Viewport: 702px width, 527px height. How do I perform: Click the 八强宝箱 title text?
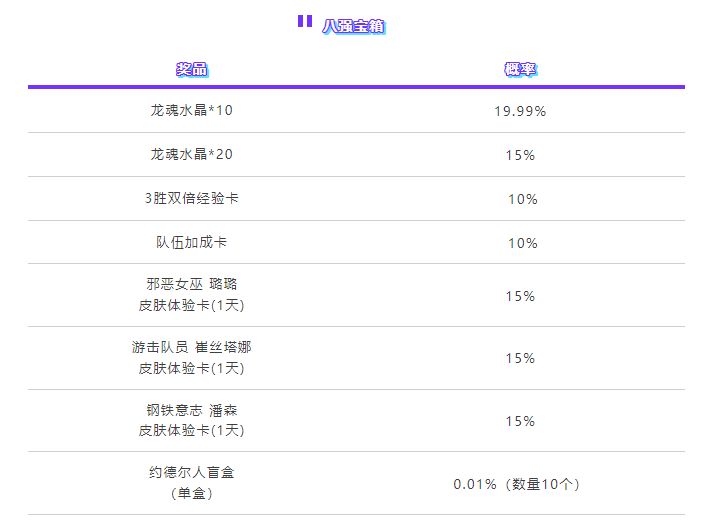coord(354,26)
